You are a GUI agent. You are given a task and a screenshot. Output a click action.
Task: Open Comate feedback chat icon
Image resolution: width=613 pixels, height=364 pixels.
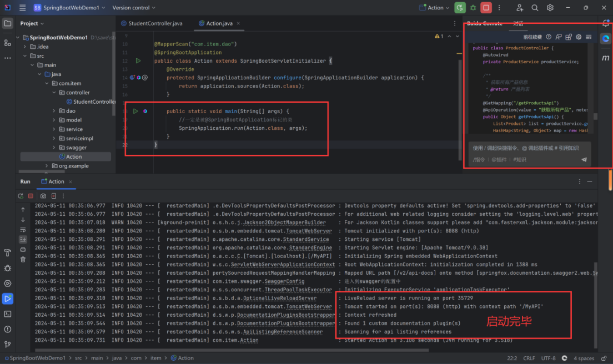tap(559, 37)
